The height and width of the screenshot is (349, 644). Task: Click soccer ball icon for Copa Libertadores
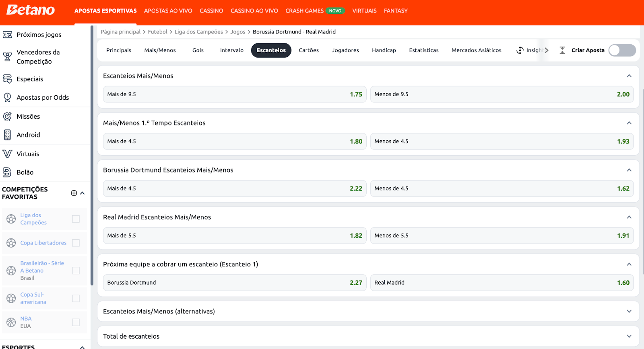(11, 243)
